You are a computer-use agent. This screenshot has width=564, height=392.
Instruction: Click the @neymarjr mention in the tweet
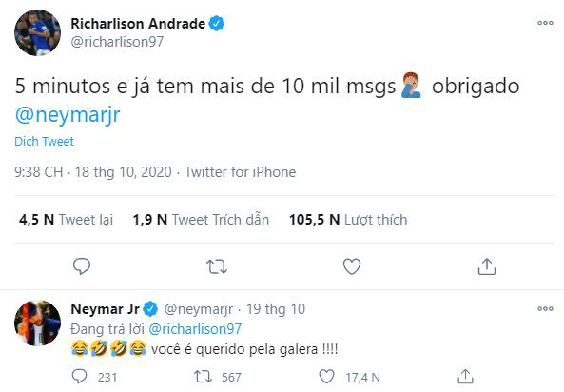[x=68, y=115]
